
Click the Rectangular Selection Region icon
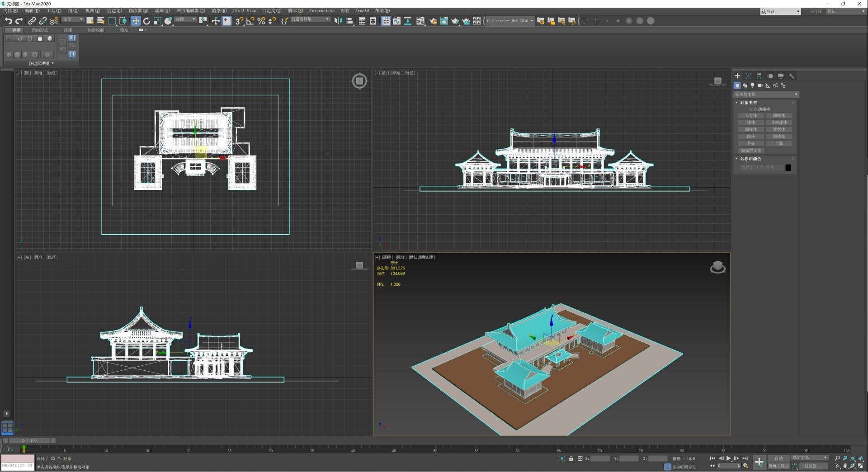[112, 21]
